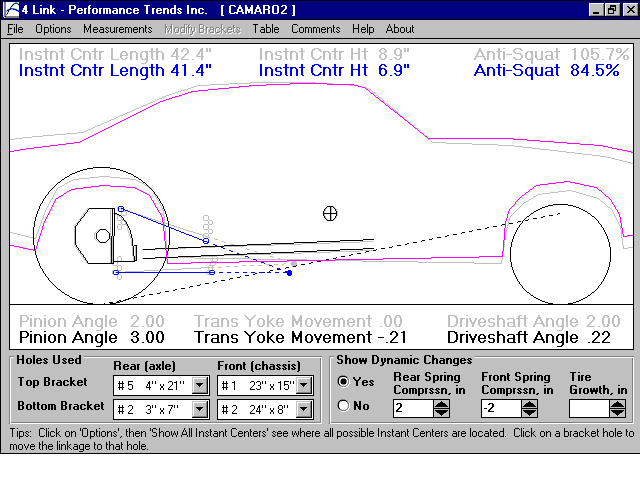
Task: Decrease Front Spring Compression with down arrow
Action: [x=529, y=413]
